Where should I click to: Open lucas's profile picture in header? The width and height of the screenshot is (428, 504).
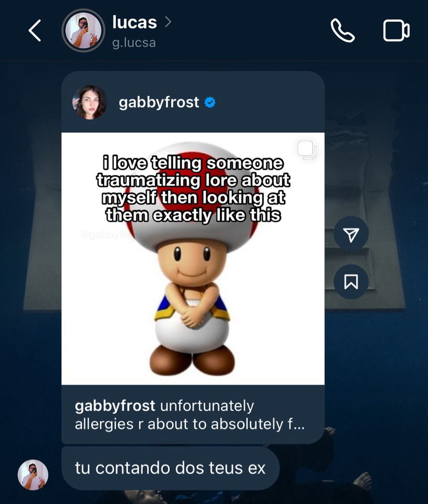(x=83, y=31)
